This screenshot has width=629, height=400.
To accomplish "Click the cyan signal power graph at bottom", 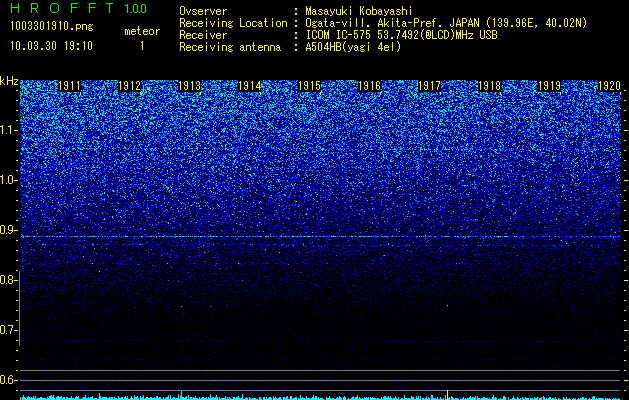I will (321, 397).
